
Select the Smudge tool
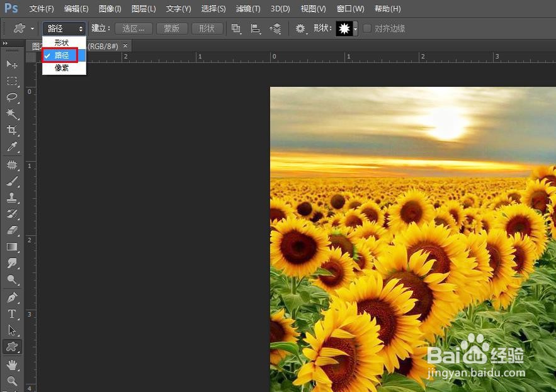[x=12, y=262]
